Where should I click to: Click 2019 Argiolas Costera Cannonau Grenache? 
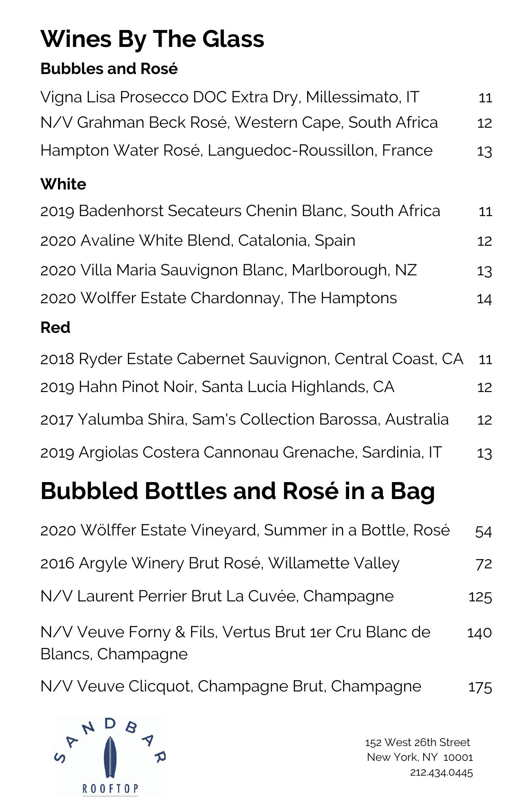241,453
